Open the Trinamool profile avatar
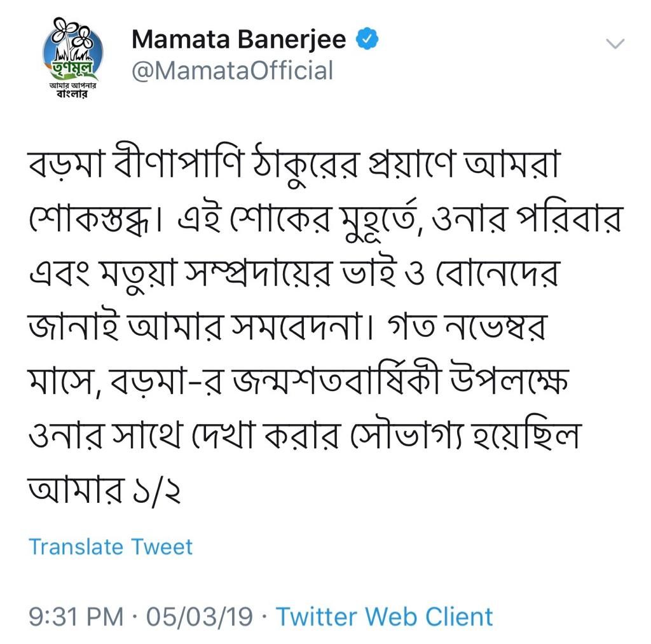The image size is (651, 644). pyautogui.click(x=72, y=57)
